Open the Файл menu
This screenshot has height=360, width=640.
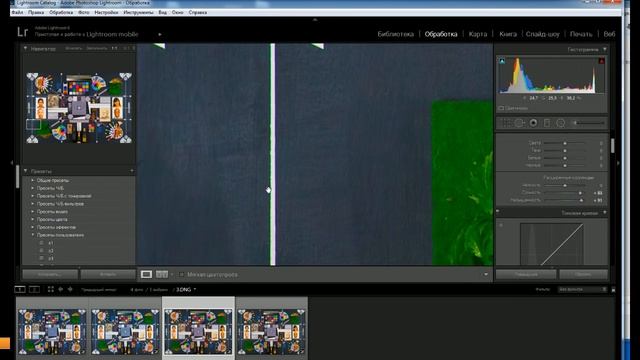tap(17, 12)
